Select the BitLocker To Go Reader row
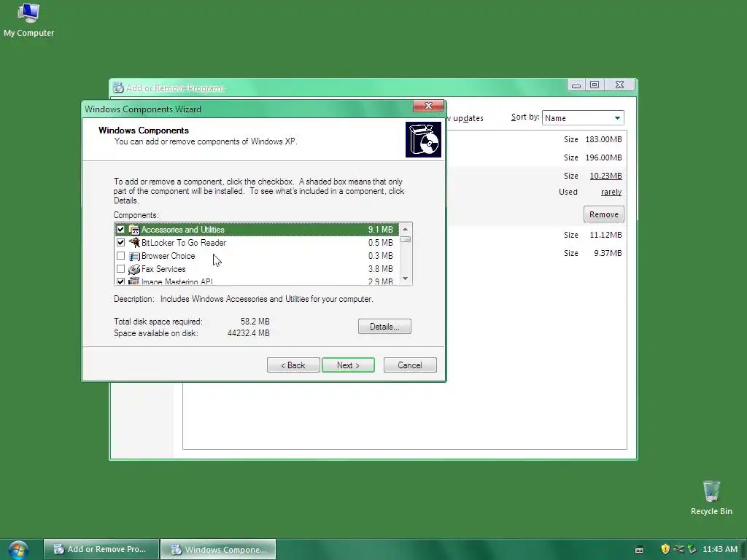747x560 pixels. point(257,242)
